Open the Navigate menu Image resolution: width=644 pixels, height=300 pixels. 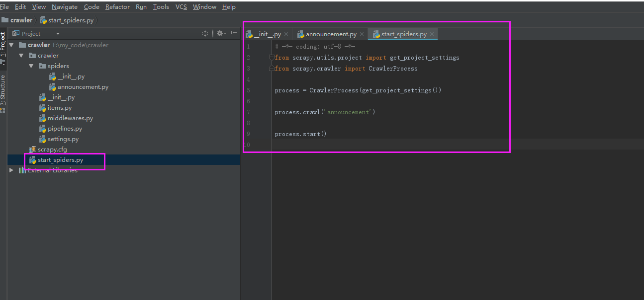pyautogui.click(x=65, y=7)
